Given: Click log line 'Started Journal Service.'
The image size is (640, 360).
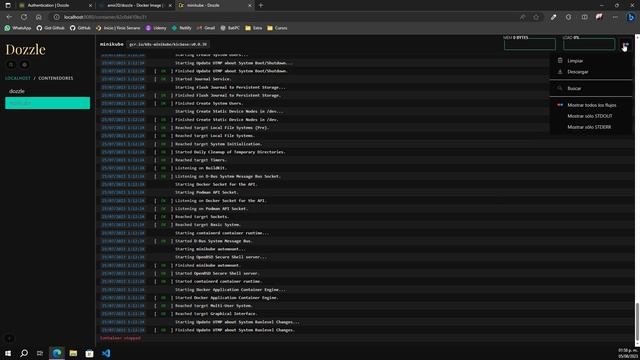Looking at the screenshot, I should click(x=203, y=79).
